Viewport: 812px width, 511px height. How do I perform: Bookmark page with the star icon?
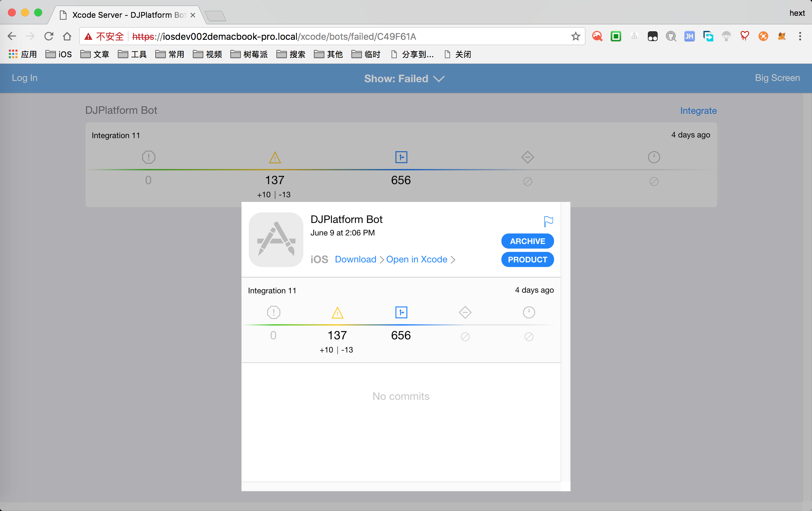click(575, 36)
